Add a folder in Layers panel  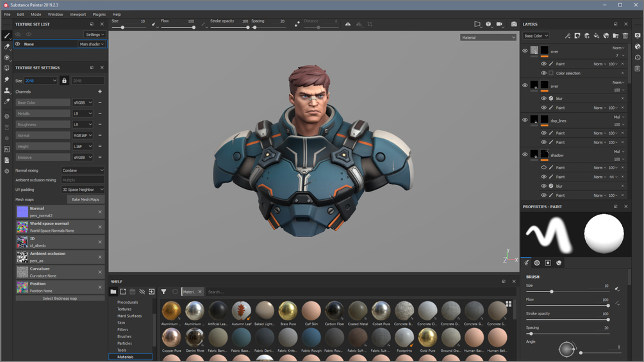(616, 36)
